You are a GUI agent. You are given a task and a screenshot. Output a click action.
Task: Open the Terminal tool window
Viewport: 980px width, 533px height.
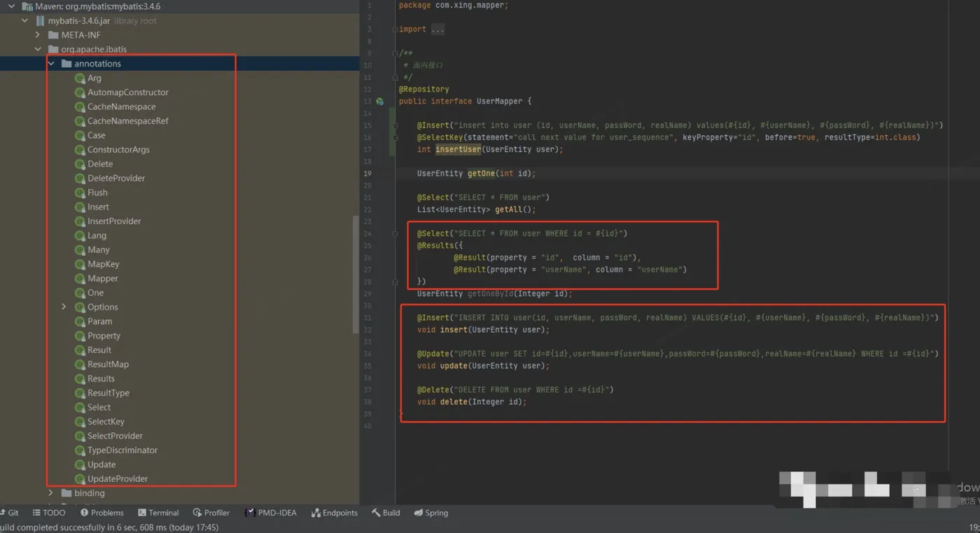(x=158, y=513)
